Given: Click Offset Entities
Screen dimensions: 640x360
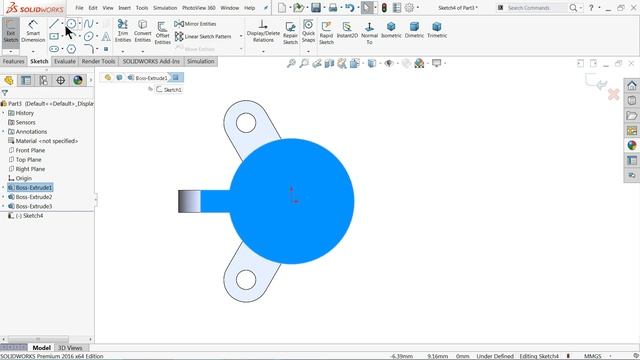Looking at the screenshot, I should [x=162, y=33].
